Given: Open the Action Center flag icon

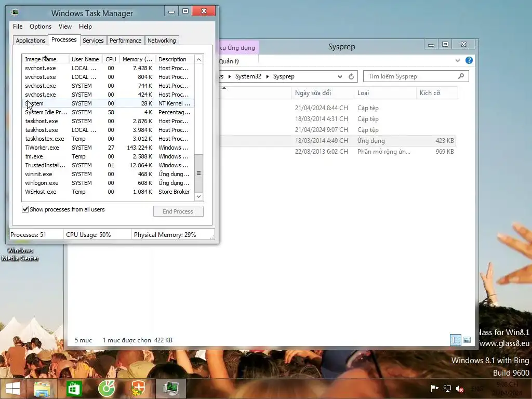Looking at the screenshot, I should click(x=434, y=389).
